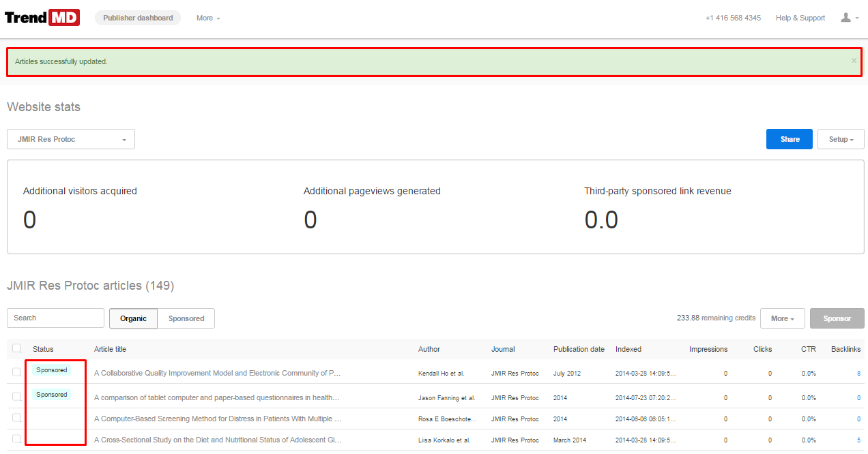Image resolution: width=868 pixels, height=454 pixels.
Task: Click the Sponsored badge on the second article
Action: coord(52,395)
